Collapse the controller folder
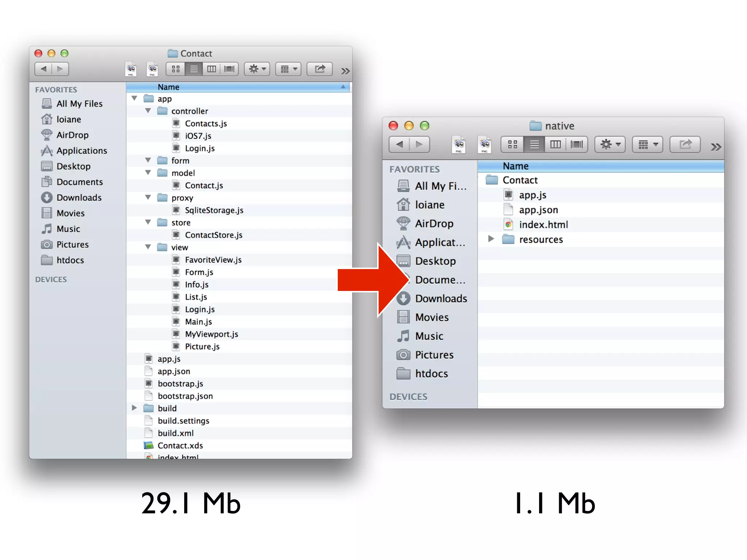747x560 pixels. (148, 111)
